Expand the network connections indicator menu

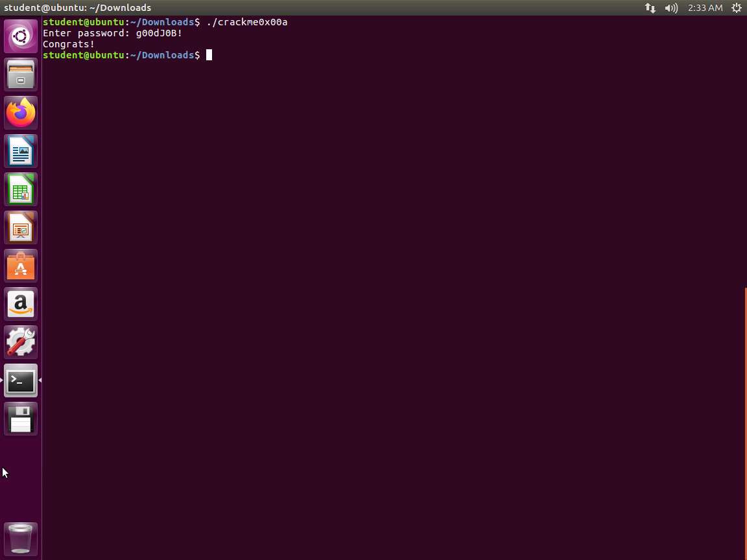coord(650,8)
